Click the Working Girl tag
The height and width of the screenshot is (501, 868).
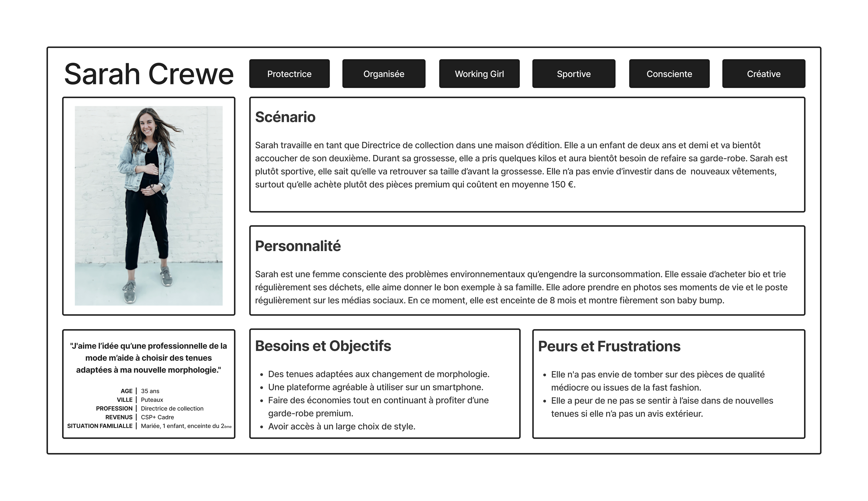coord(479,74)
